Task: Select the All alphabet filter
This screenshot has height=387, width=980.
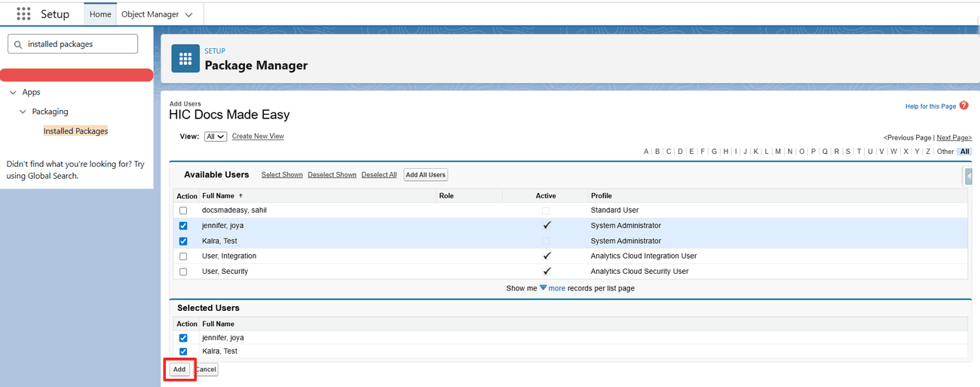Action: 965,152
